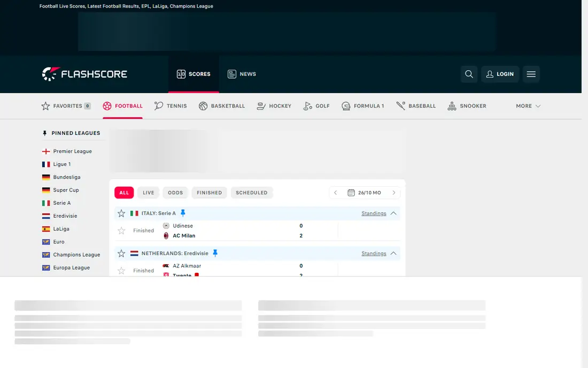Open the search magnifier icon

pos(469,74)
